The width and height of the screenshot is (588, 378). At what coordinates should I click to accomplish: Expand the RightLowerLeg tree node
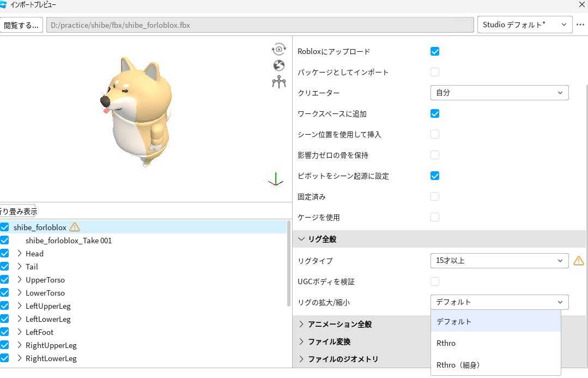pos(20,358)
